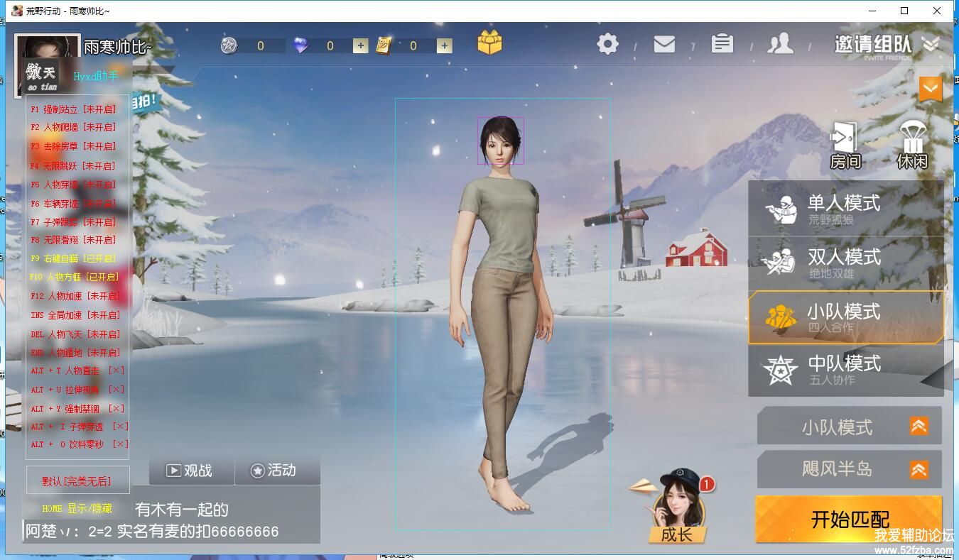Viewport: 959px width, 560px height.
Task: Open the settings gear in the top bar
Action: pyautogui.click(x=607, y=44)
